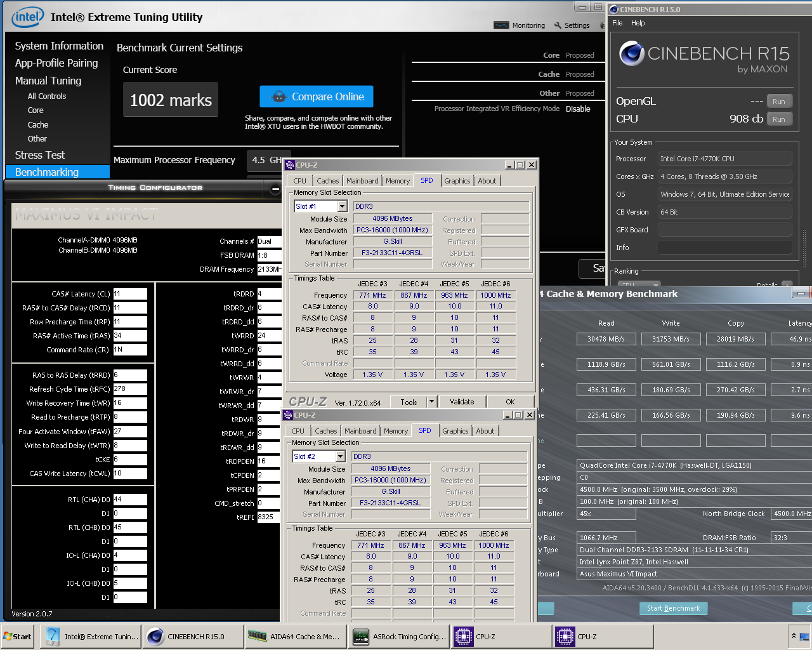The width and height of the screenshot is (812, 650).
Task: Open XTU Settings wrench icon
Action: (x=558, y=25)
